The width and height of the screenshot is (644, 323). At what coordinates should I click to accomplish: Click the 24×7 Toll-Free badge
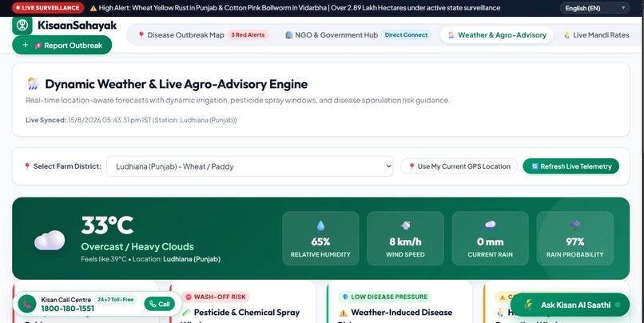pyautogui.click(x=115, y=300)
